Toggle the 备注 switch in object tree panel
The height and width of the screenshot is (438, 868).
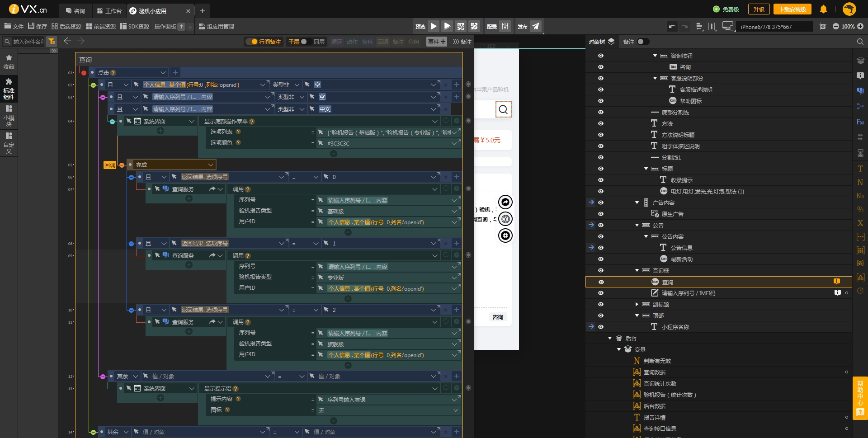tap(643, 42)
